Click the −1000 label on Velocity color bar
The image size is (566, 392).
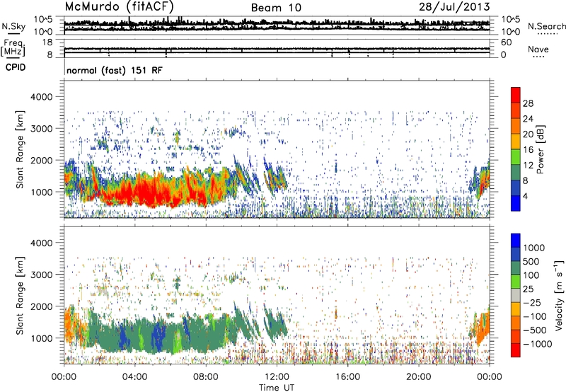pyautogui.click(x=538, y=344)
